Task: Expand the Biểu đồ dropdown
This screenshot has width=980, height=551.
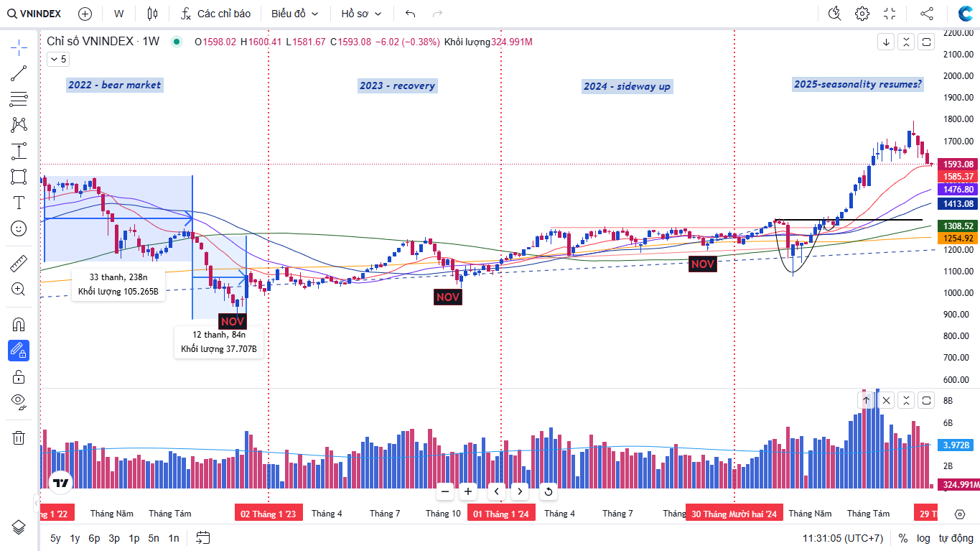Action: click(x=294, y=14)
